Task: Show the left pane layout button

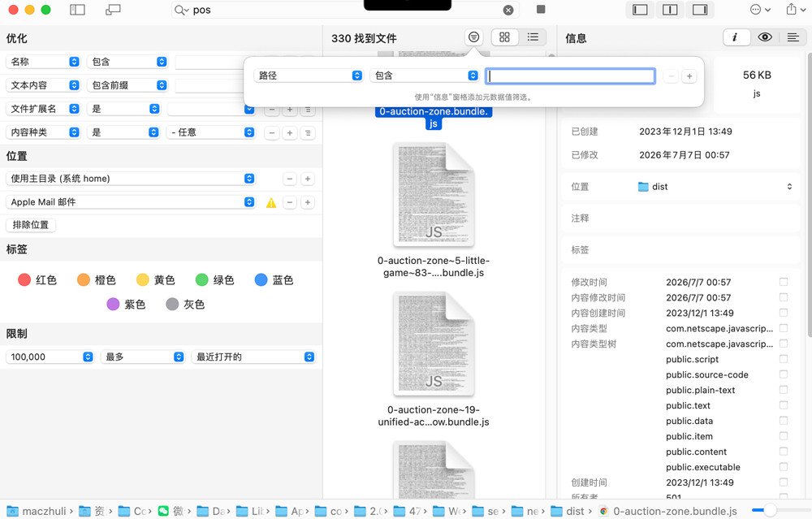Action: [x=640, y=9]
